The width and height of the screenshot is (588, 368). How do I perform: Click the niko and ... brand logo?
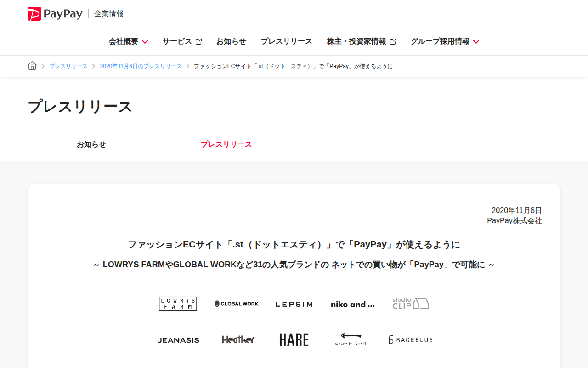coord(353,304)
